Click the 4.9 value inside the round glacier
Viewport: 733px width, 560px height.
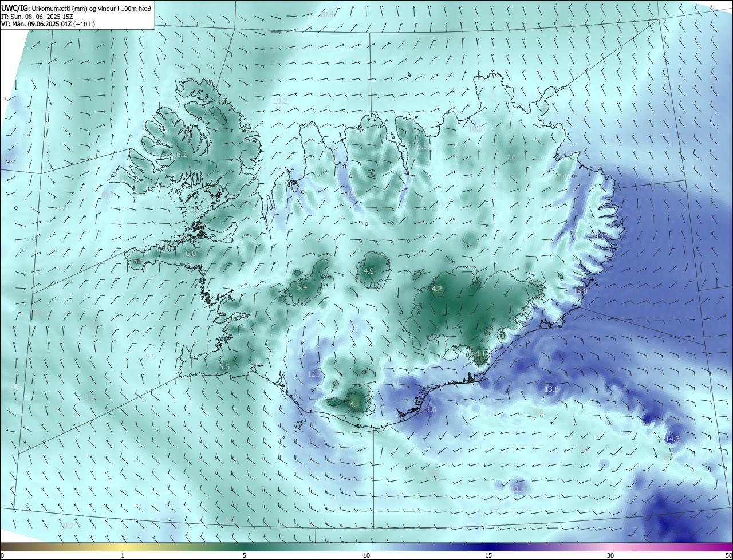pyautogui.click(x=369, y=271)
